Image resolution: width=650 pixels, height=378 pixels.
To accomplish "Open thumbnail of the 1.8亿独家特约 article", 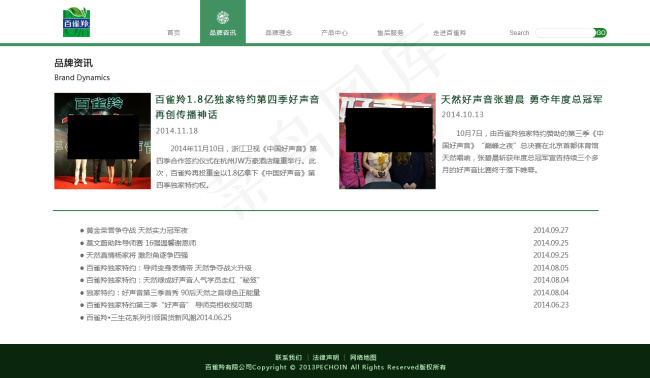I will [102, 141].
